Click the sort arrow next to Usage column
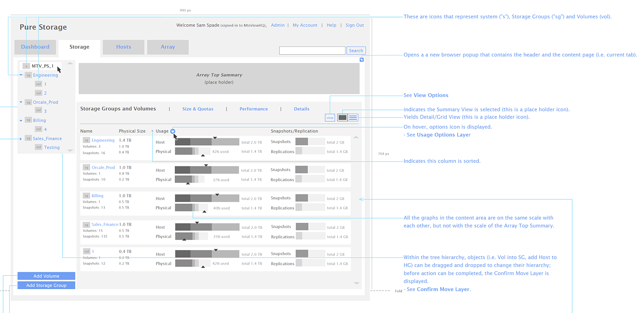Image resolution: width=644 pixels, height=313 pixels. [152, 131]
